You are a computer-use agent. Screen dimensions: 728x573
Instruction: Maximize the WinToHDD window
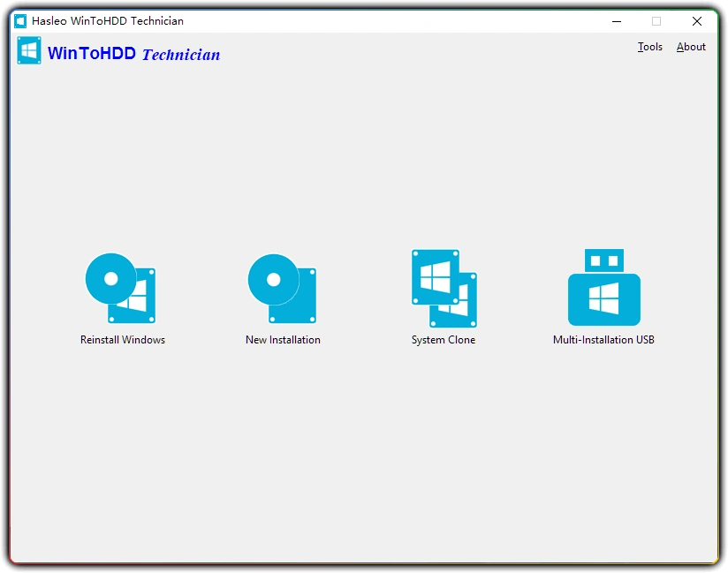coord(654,20)
